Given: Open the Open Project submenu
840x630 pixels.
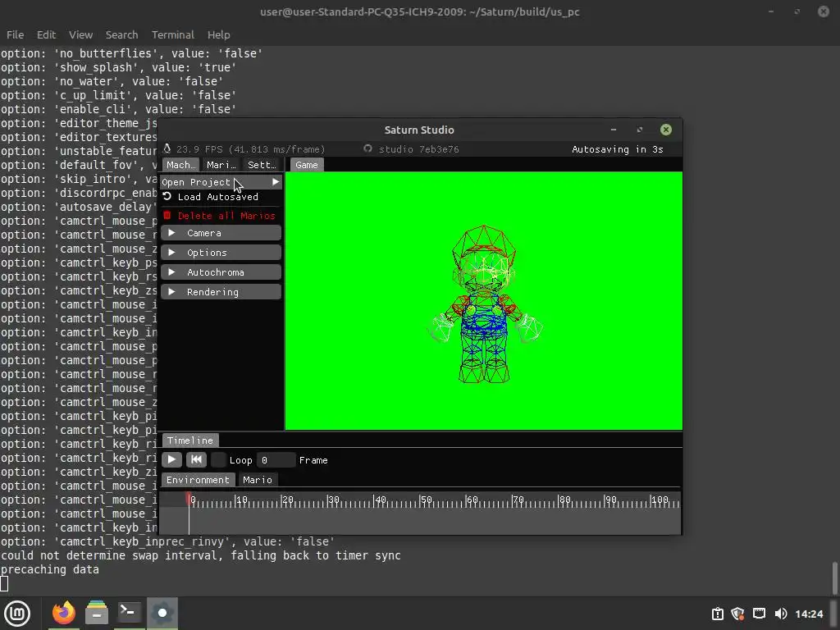Looking at the screenshot, I should coord(221,182).
